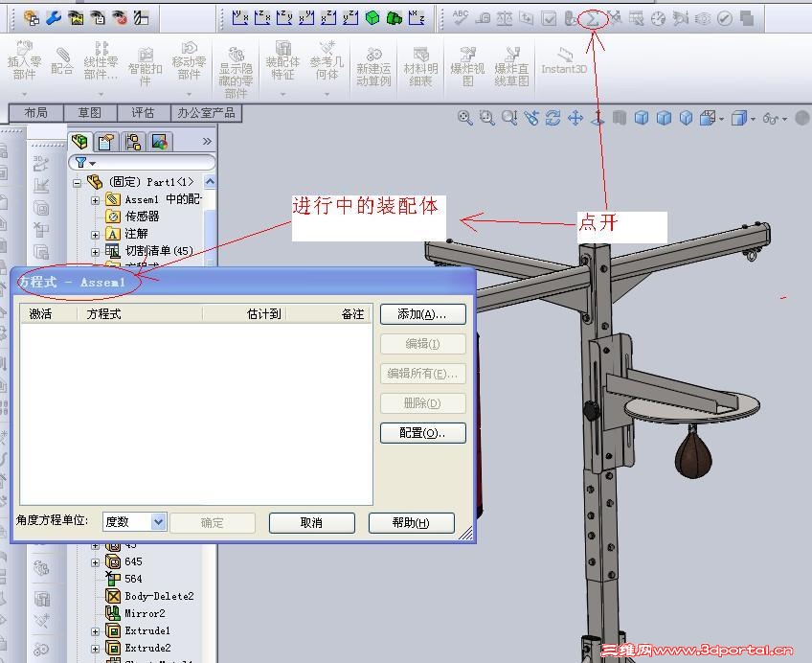Switch to the 布局 (Layout) tab
Screen dimensions: 812x663
pyautogui.click(x=36, y=113)
